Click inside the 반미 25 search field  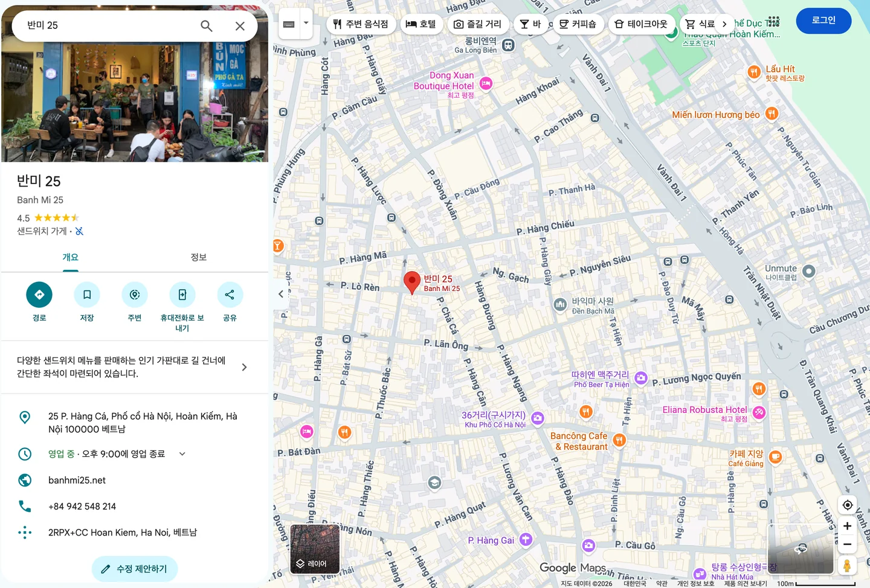pyautogui.click(x=109, y=25)
